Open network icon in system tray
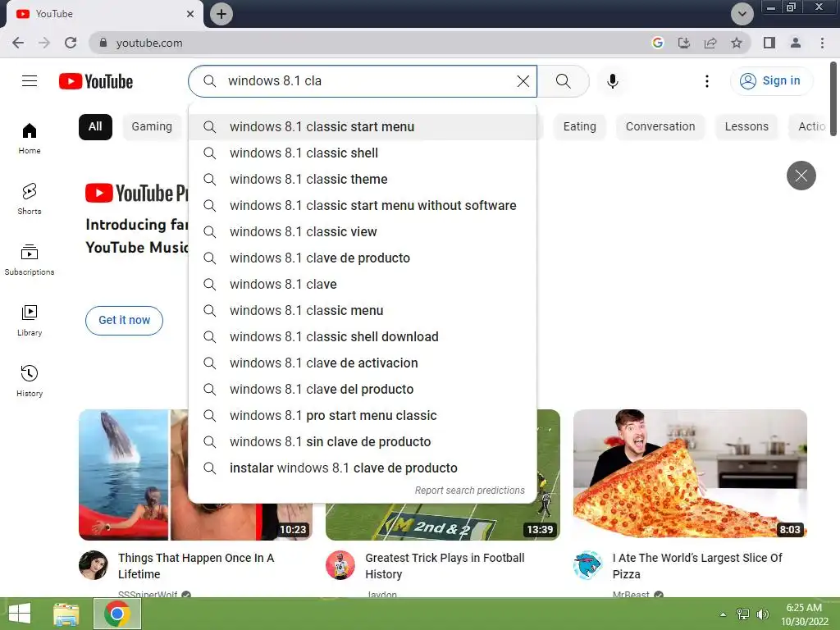This screenshot has width=840, height=630. tap(743, 614)
